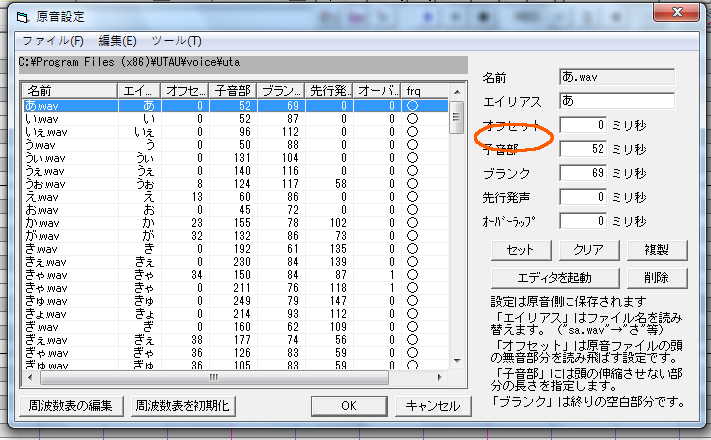Click the frq column header
Image resolution: width=711 pixels, height=440 pixels.
coord(425,91)
